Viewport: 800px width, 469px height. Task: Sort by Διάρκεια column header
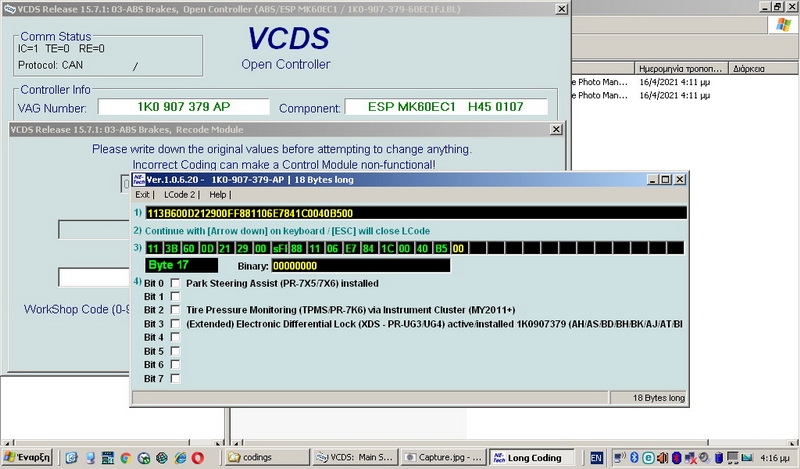[x=763, y=68]
